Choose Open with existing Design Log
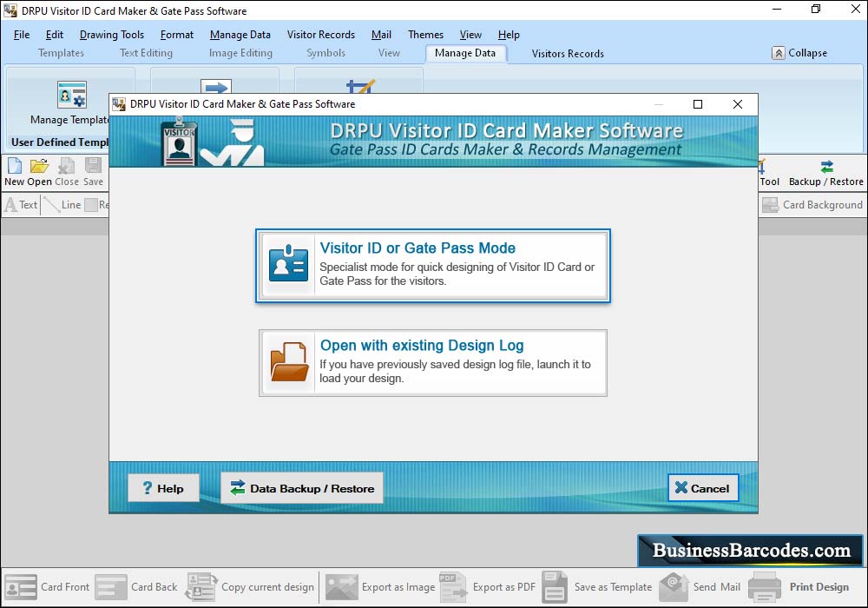 coord(433,363)
